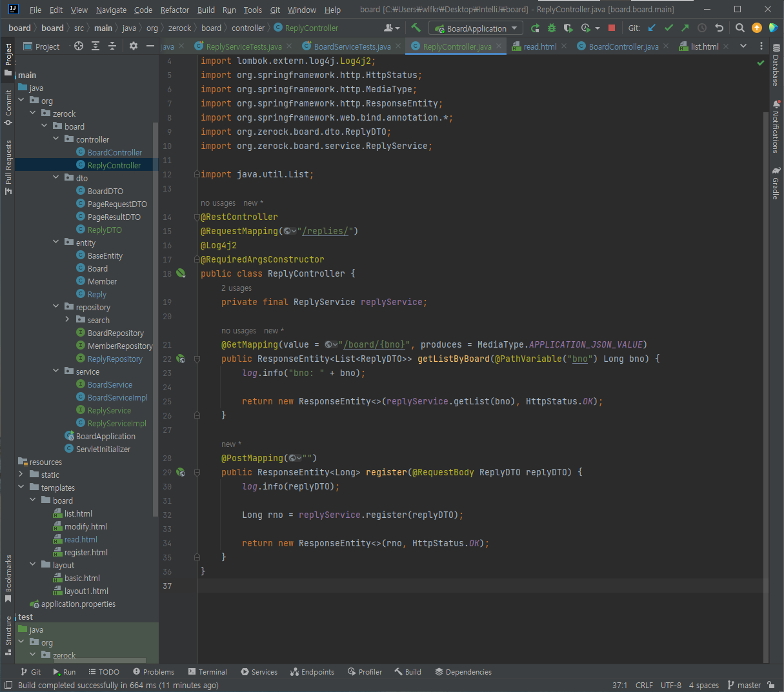The height and width of the screenshot is (692, 784).
Task: Toggle the TODO tool window
Action: [104, 672]
